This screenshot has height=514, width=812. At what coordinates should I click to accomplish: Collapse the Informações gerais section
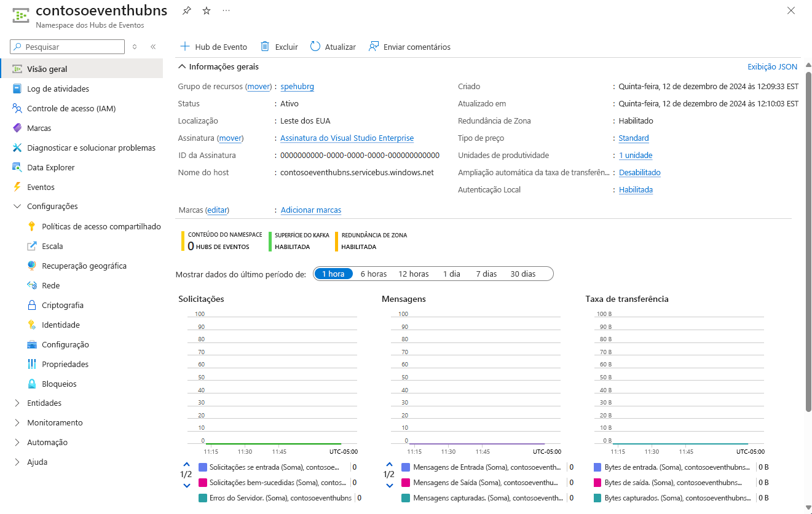pos(181,66)
